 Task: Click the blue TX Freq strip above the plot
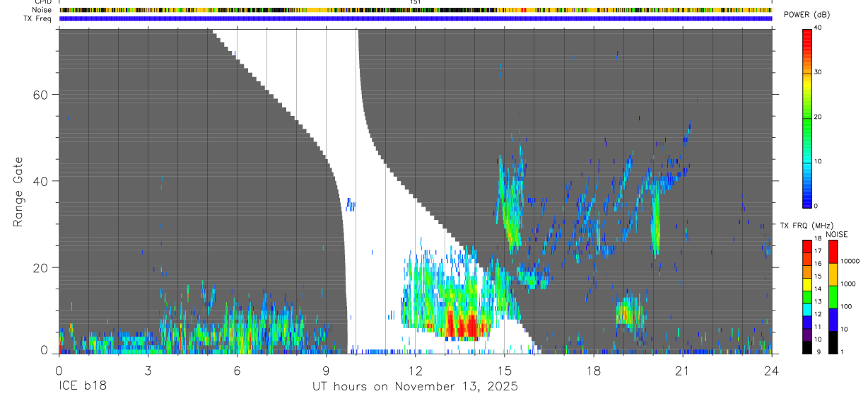(416, 18)
